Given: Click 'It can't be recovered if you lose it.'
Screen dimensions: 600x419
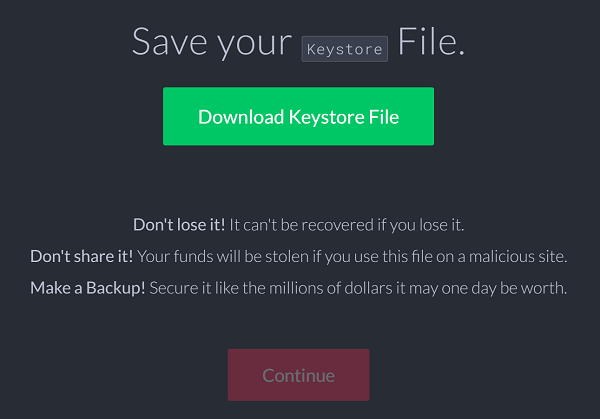Looking at the screenshot, I should pyautogui.click(x=347, y=225).
